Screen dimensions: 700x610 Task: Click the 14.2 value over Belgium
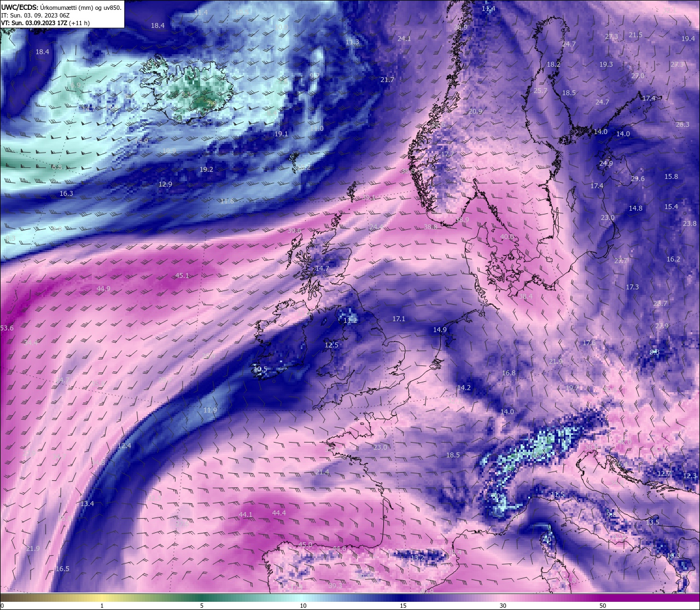[464, 388]
